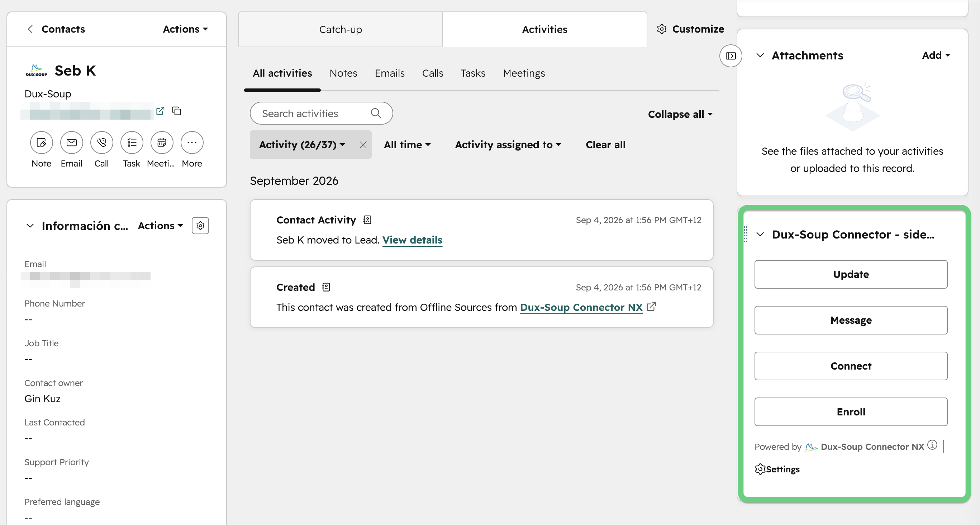Click the Last Contacted field value

click(28, 438)
